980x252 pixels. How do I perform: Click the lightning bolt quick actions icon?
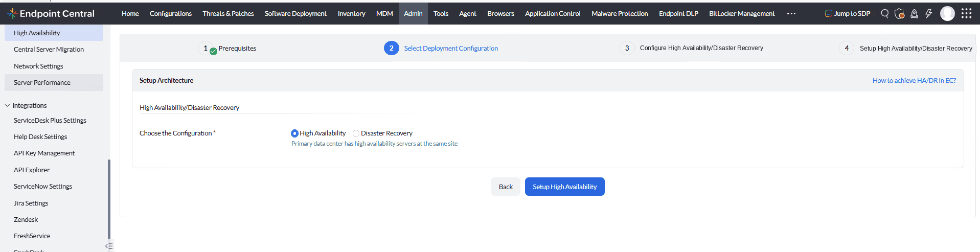[x=929, y=13]
